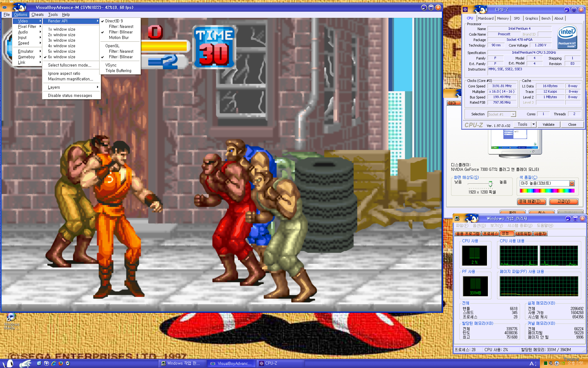Switch to the Mainboard tab in CPU-Z

click(x=486, y=18)
